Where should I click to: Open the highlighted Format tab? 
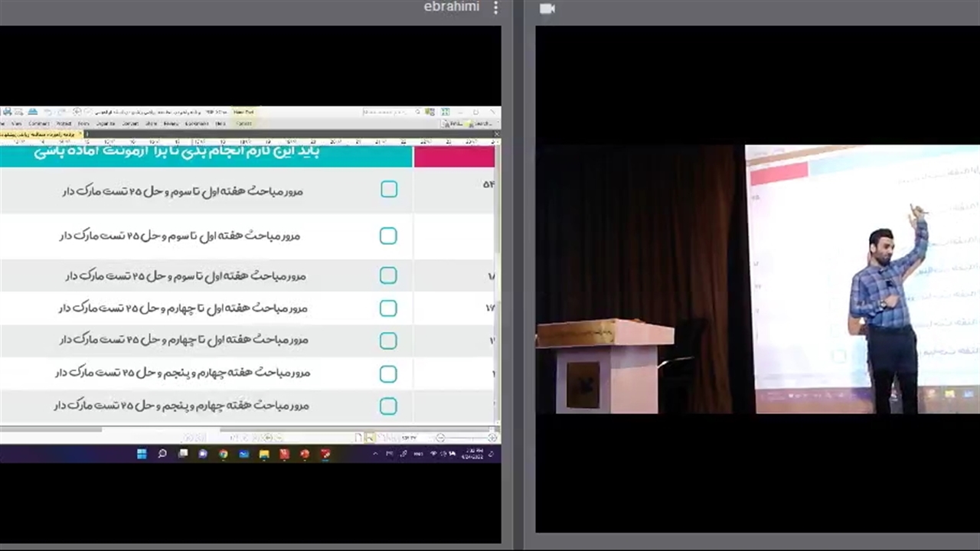(243, 123)
